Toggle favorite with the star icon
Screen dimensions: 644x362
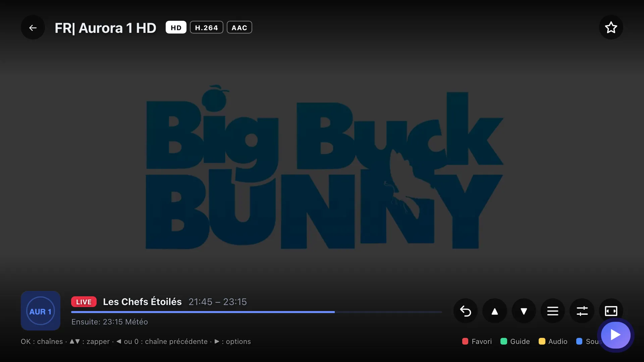611,27
